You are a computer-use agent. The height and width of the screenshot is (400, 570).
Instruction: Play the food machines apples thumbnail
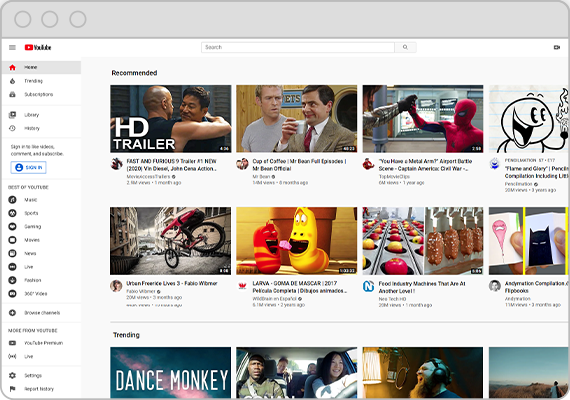point(423,241)
